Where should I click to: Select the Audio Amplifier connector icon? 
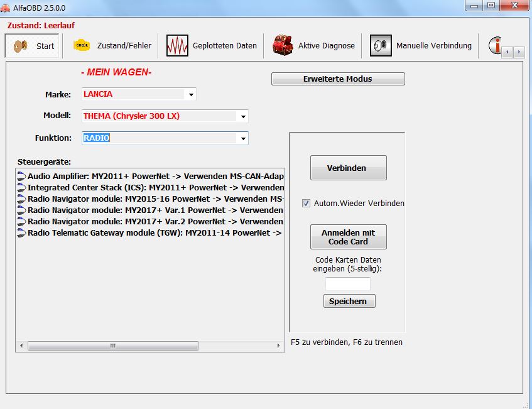point(21,177)
